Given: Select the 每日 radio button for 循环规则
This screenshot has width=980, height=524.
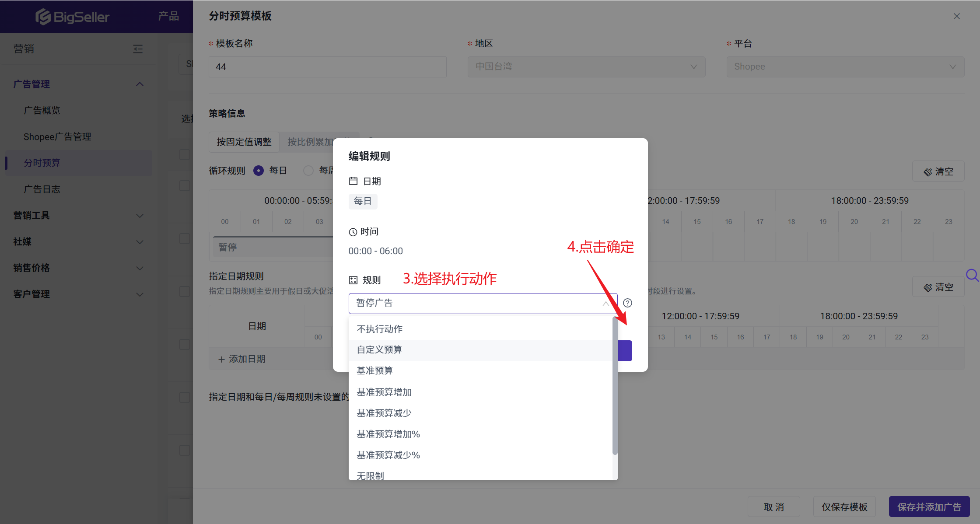Looking at the screenshot, I should (x=259, y=171).
